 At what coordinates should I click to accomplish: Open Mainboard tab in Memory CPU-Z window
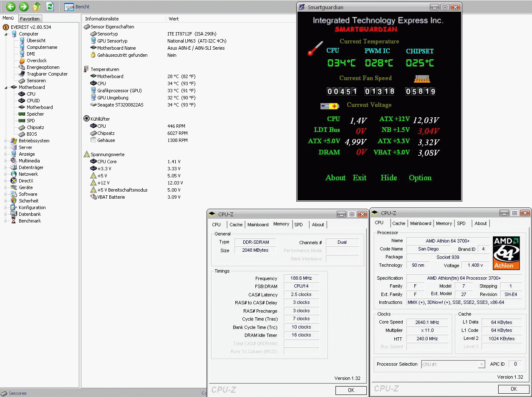258,225
